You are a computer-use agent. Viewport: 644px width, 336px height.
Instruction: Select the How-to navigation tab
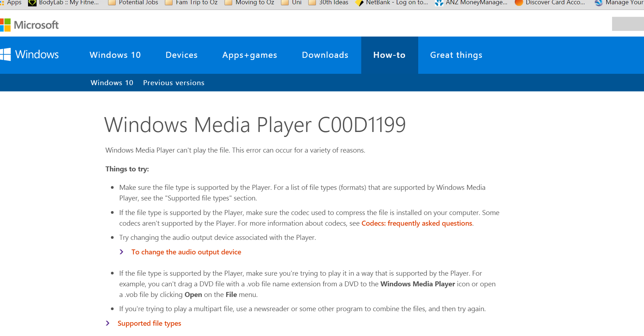[x=389, y=55]
